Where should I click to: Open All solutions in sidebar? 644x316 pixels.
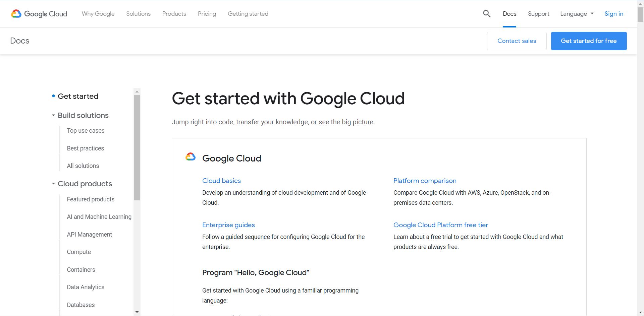[83, 166]
